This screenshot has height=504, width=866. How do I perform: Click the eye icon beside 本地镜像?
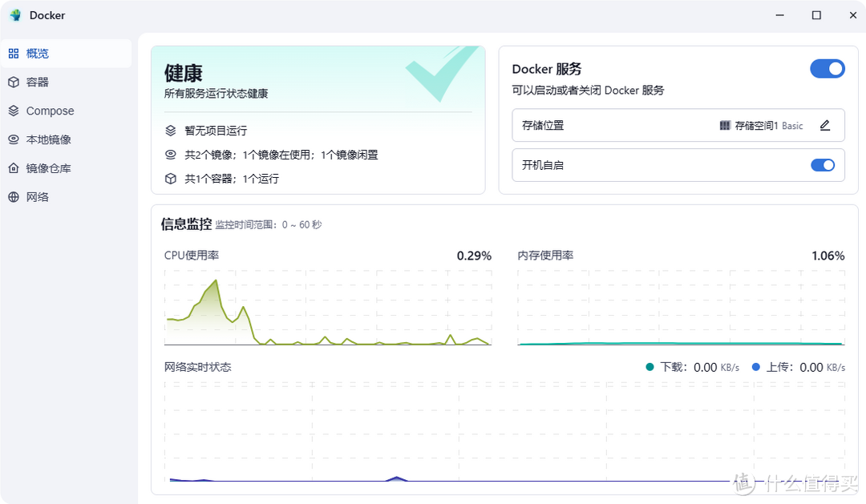click(14, 139)
